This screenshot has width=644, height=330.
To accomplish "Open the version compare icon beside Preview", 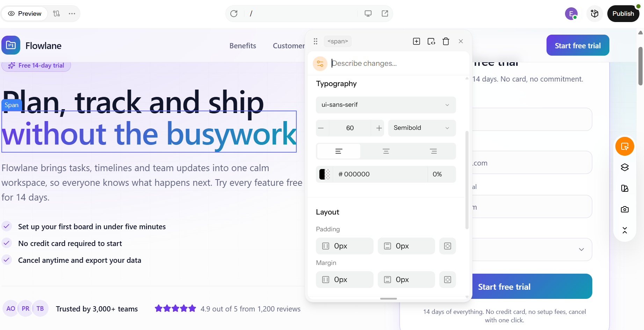I will click(57, 14).
